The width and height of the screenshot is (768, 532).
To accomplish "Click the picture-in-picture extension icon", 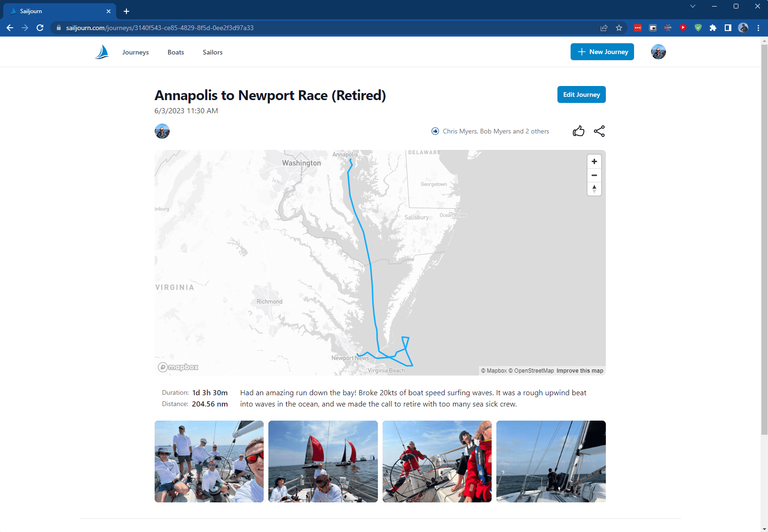I will coord(653,28).
